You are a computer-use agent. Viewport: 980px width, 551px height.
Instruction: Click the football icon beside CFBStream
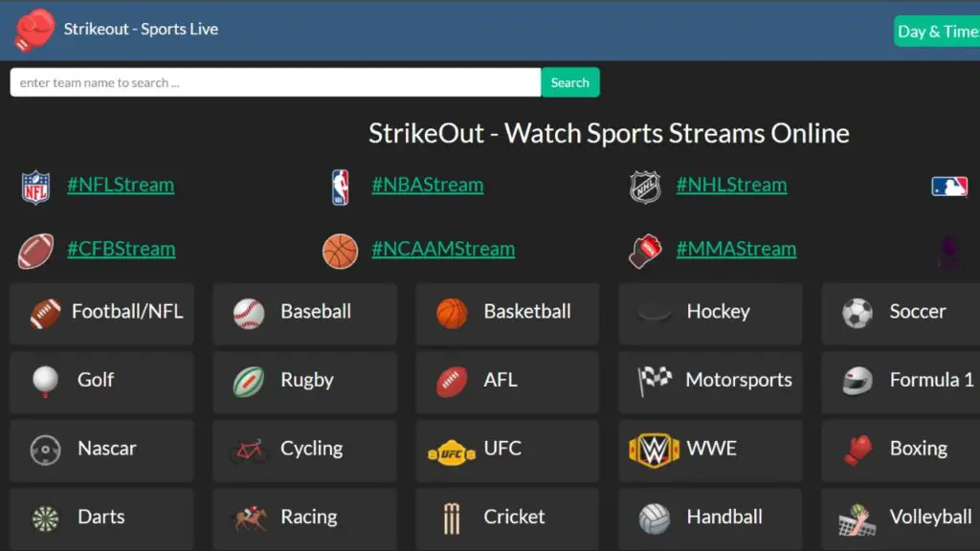(35, 251)
